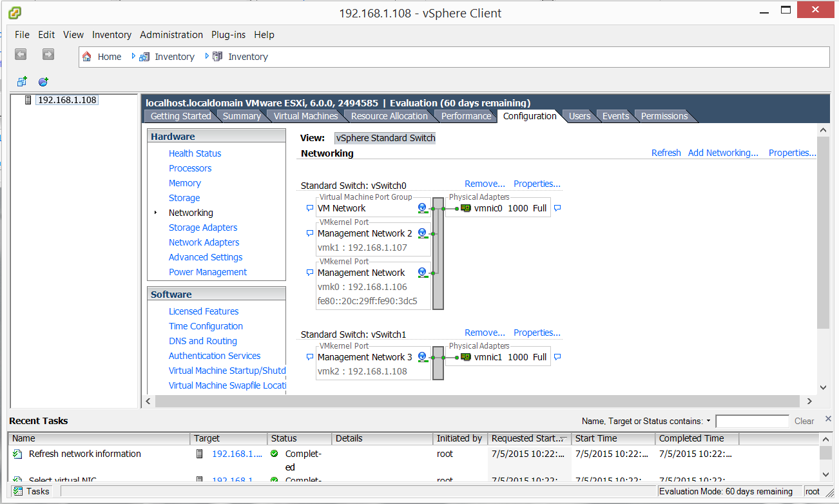The image size is (839, 504).
Task: Expand the second Inventory breadcrumb arrow
Action: pos(207,56)
